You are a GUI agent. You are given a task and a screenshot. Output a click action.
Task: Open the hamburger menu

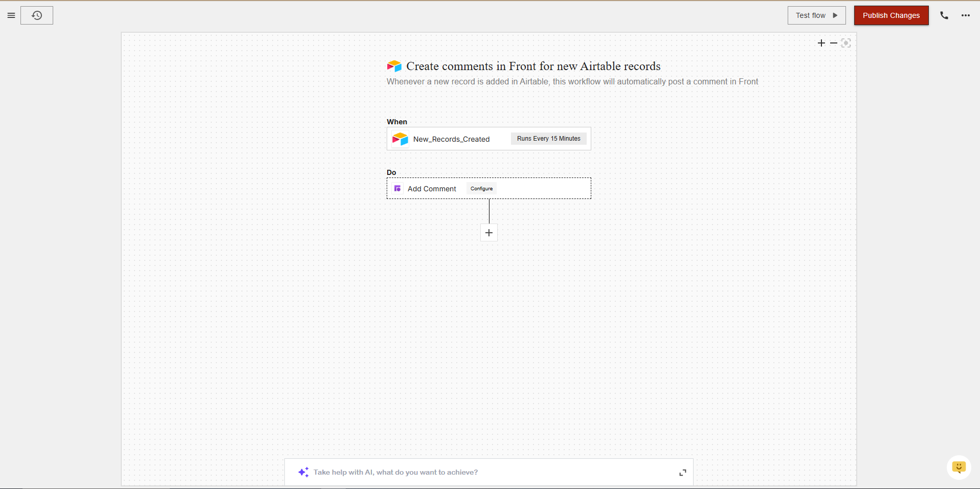pyautogui.click(x=11, y=15)
